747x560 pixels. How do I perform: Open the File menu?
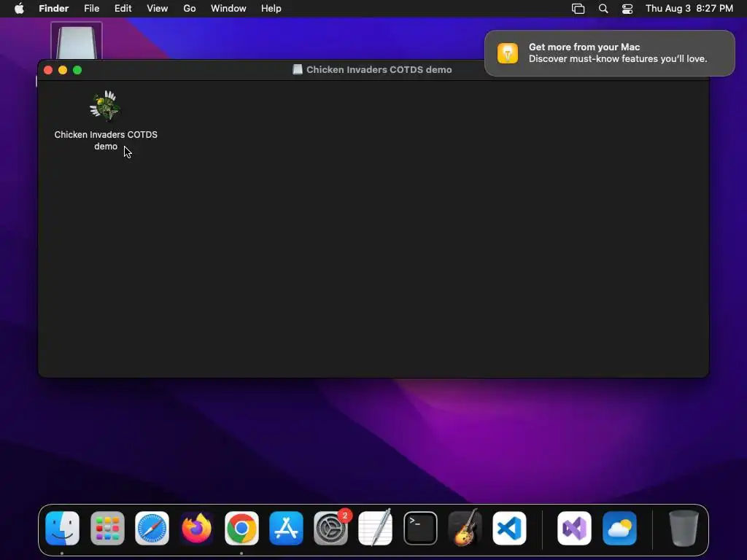pyautogui.click(x=91, y=9)
